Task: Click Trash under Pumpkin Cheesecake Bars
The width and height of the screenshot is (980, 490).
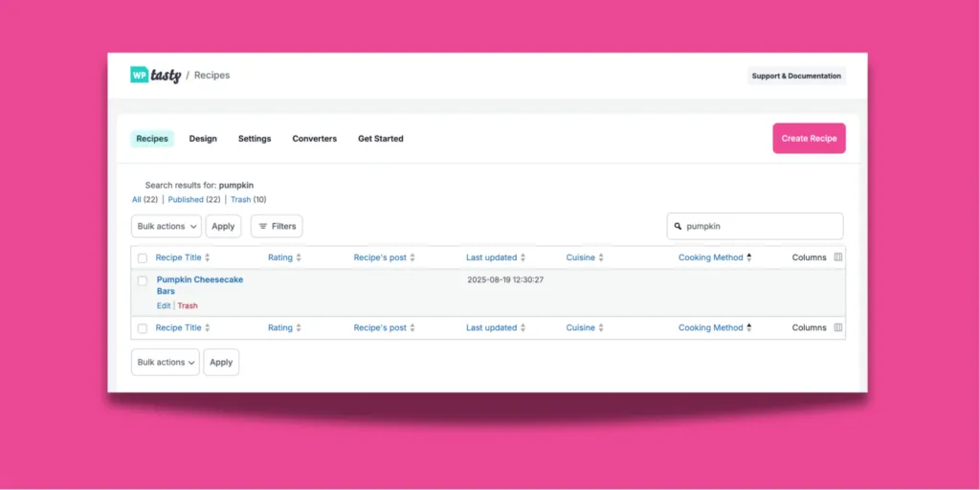Action: coord(188,305)
